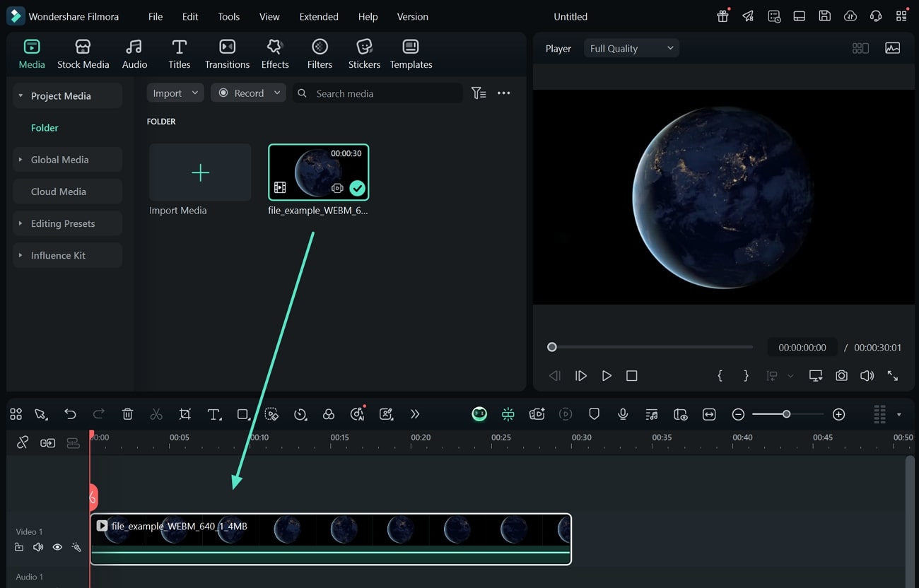Zoom out the timeline with minus
This screenshot has height=588, width=919.
tap(738, 414)
